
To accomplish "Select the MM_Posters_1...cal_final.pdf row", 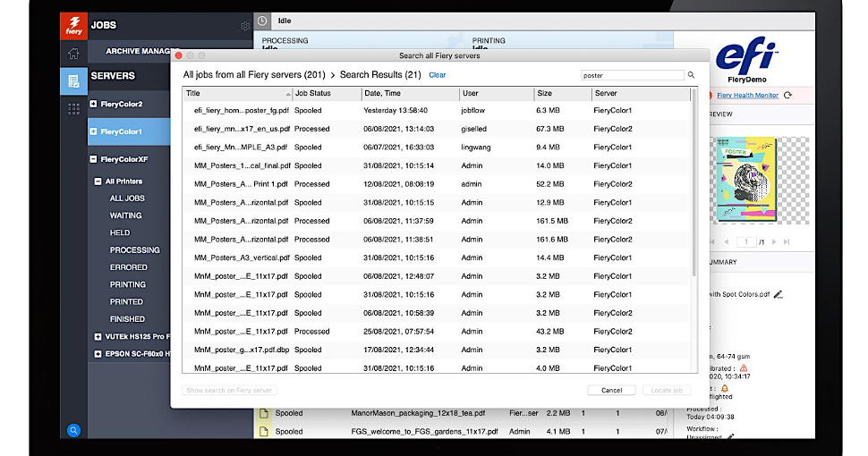I will point(438,165).
